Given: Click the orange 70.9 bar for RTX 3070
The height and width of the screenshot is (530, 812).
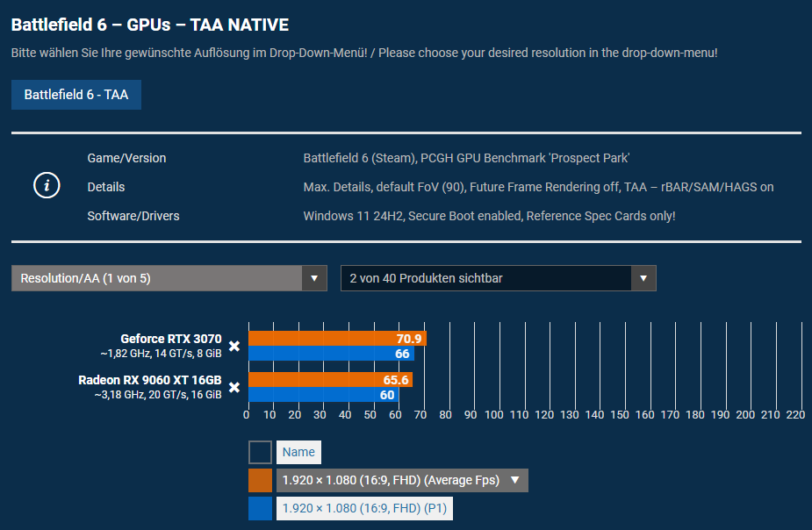Looking at the screenshot, I should coord(337,339).
